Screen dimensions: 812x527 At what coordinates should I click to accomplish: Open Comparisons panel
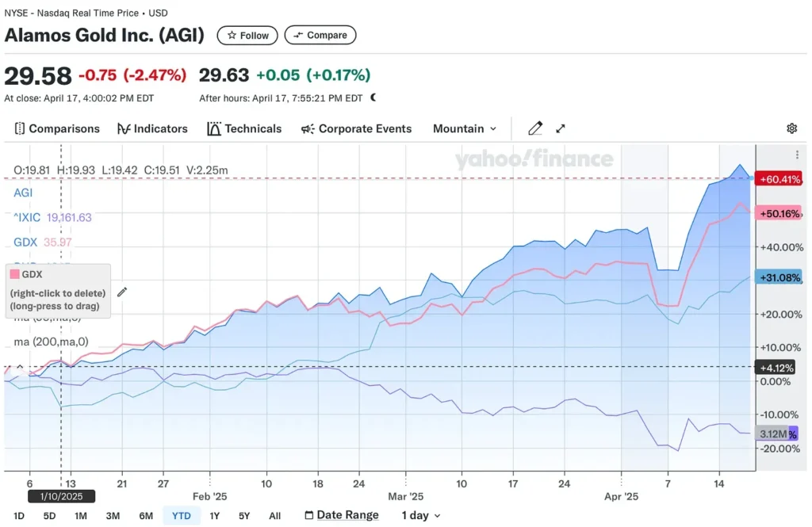pos(57,128)
